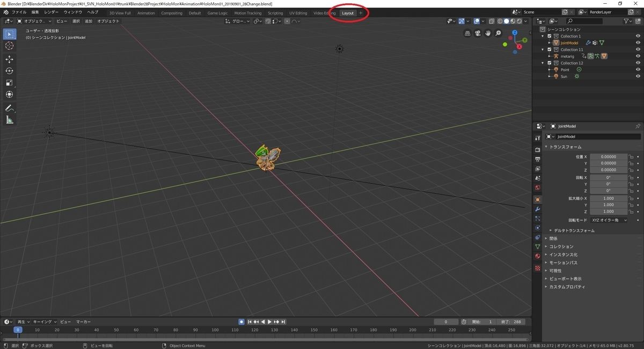Uncheck the Collection 11 checkbox
This screenshot has height=349, width=644.
coord(549,49)
